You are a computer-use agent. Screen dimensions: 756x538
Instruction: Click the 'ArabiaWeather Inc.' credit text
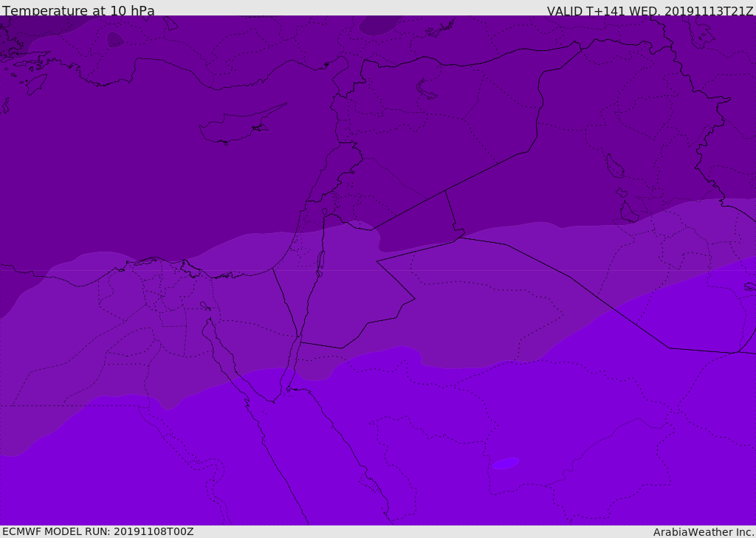pos(704,532)
